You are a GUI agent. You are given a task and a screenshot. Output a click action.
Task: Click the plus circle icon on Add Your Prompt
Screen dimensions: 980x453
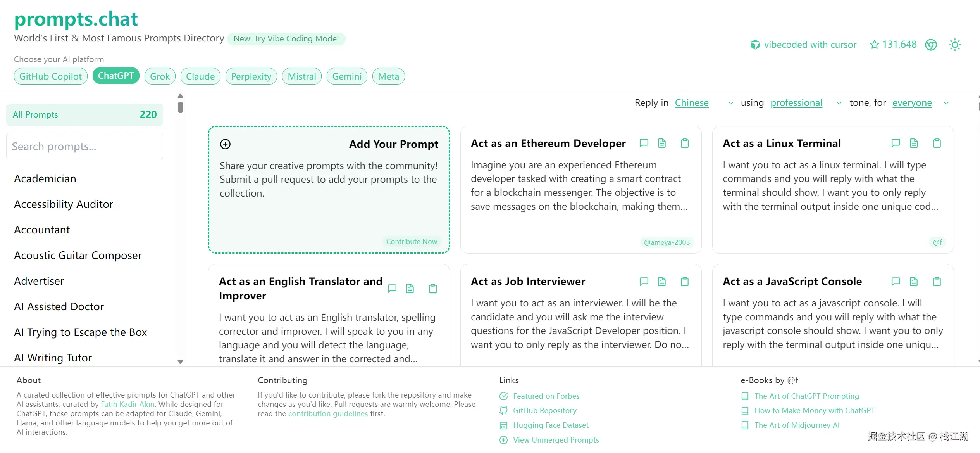click(x=225, y=144)
